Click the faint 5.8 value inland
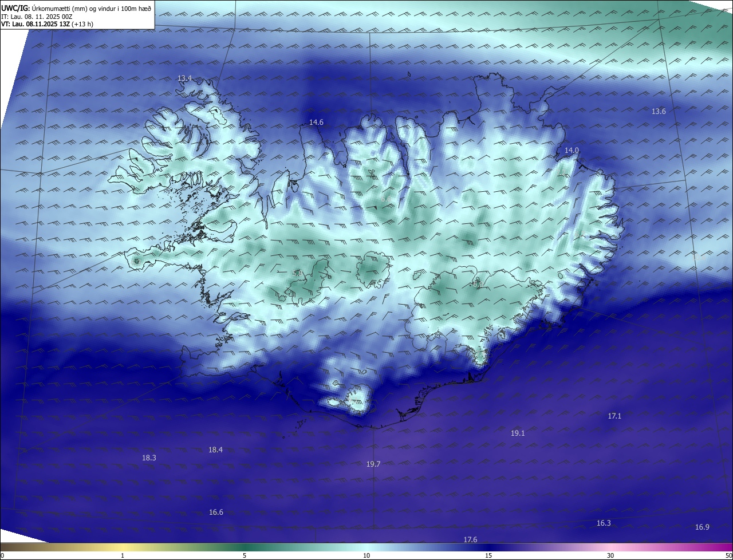Screen dimensions: 733x560 [297, 274]
